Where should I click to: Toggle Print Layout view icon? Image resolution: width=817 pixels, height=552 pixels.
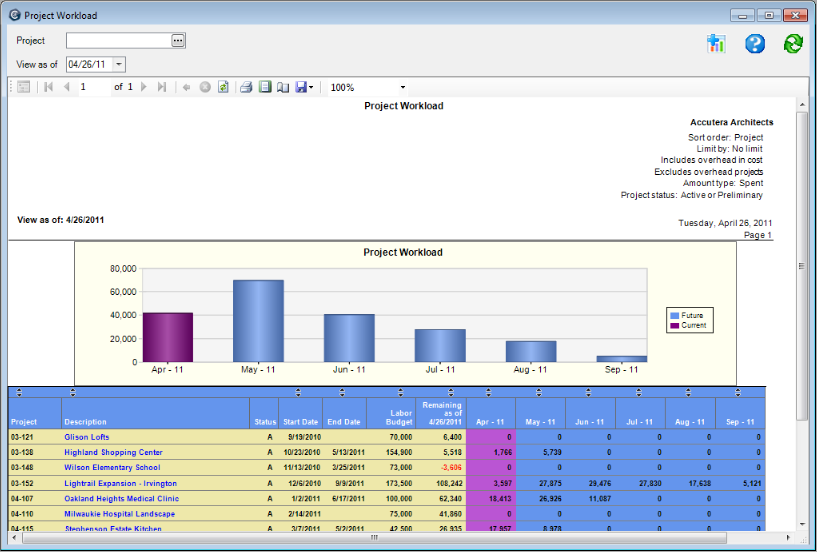[265, 87]
